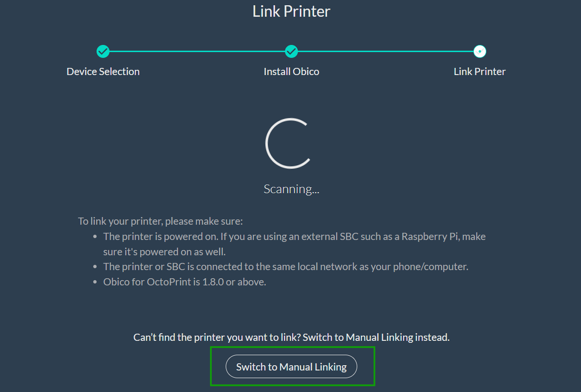The width and height of the screenshot is (581, 392).
Task: Open the Install Obico step label
Action: 291,72
